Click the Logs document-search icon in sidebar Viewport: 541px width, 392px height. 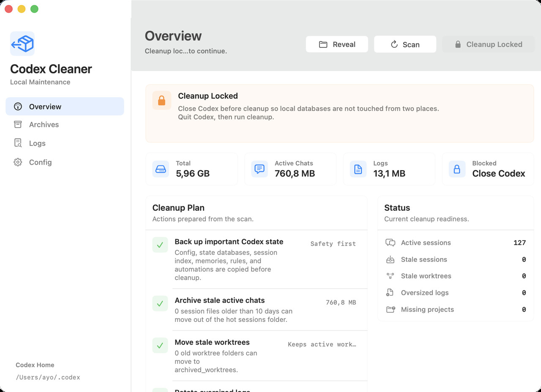18,143
